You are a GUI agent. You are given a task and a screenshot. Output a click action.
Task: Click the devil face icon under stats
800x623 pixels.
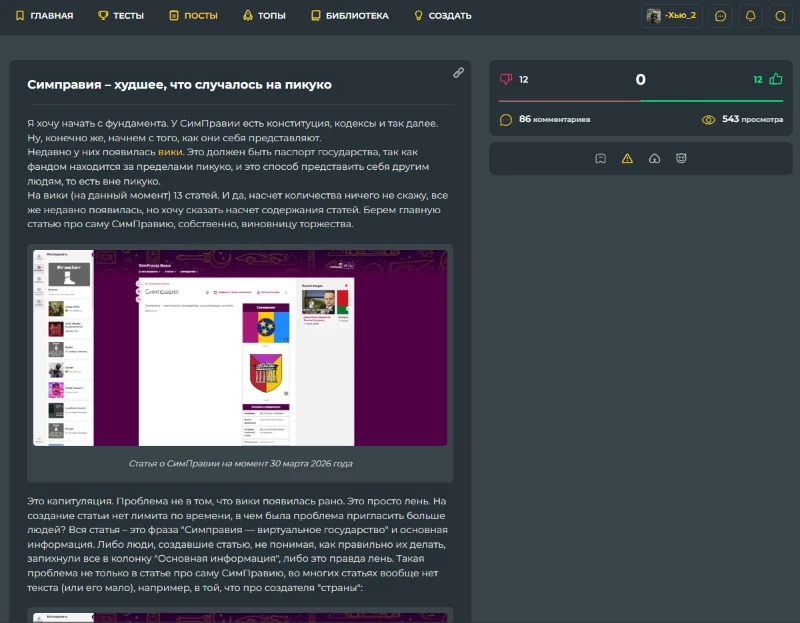point(681,159)
